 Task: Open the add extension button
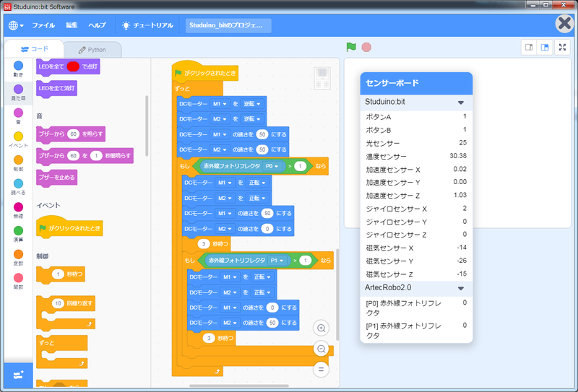click(x=19, y=375)
